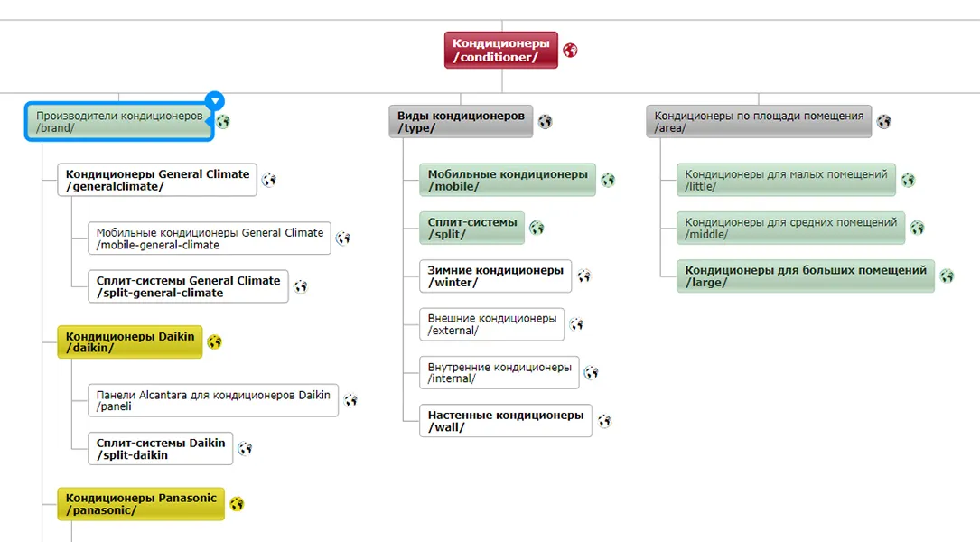Collapse the Производители кондиционеров node using blue arrow
This screenshot has height=542, width=980.
214,100
